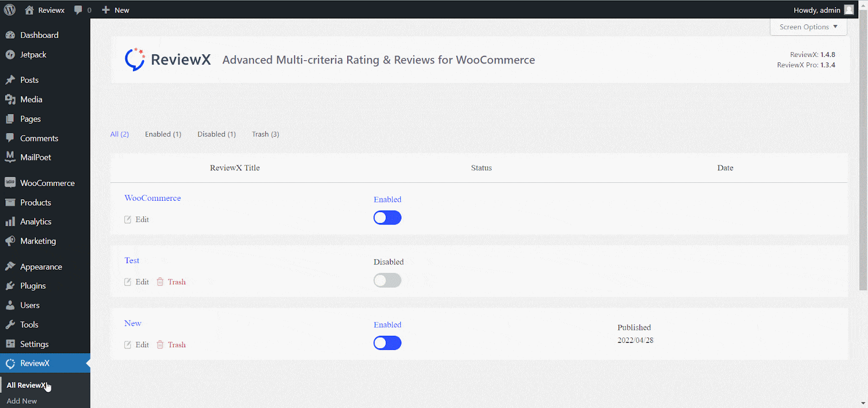Screen dimensions: 868x408
Task: Select the All (2) filter tab
Action: [119, 134]
